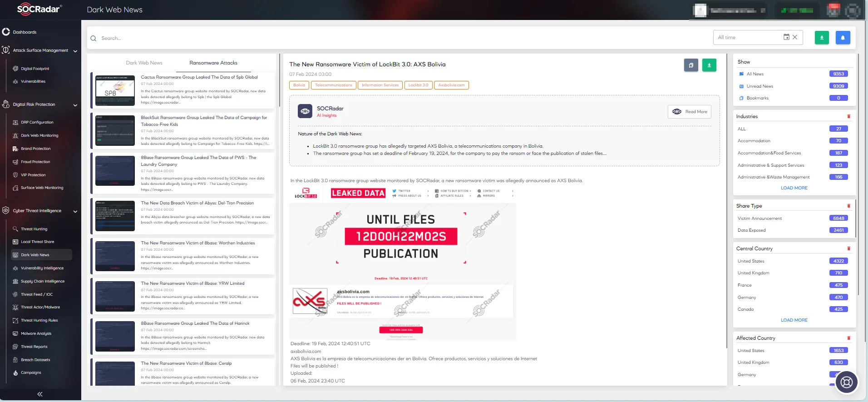Open the calendar date picker icon
Screen dimensions: 868x402
786,37
